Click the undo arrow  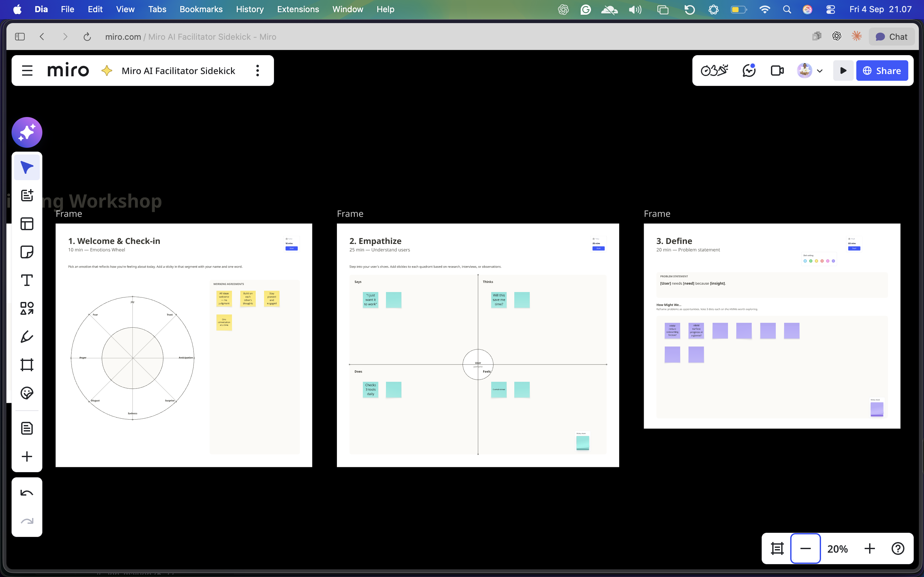[27, 493]
